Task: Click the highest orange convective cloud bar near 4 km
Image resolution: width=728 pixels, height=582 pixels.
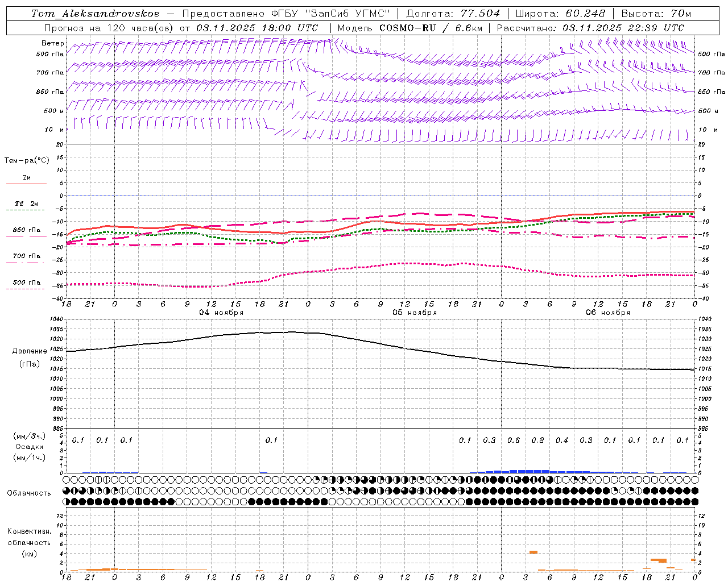Action: tap(533, 552)
